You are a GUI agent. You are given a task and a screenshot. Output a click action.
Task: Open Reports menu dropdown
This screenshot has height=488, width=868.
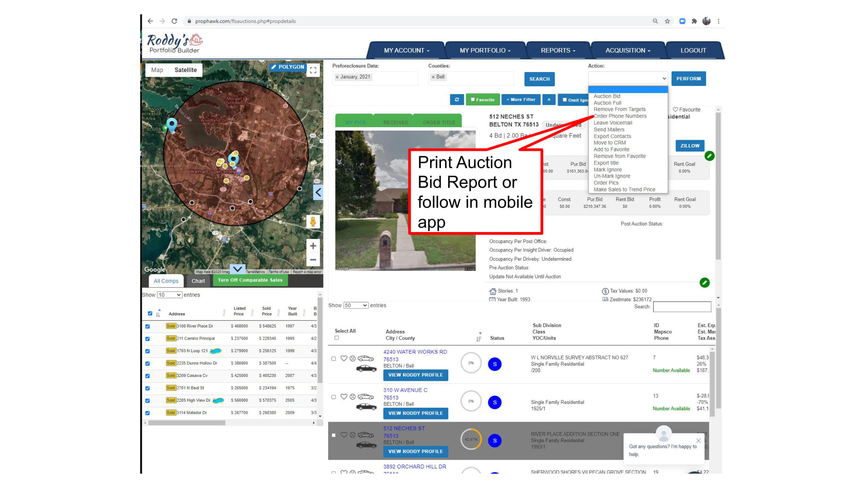(x=558, y=50)
